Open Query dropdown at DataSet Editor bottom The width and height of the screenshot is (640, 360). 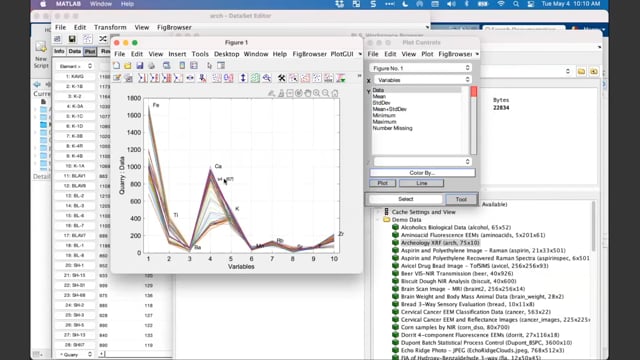[75, 355]
